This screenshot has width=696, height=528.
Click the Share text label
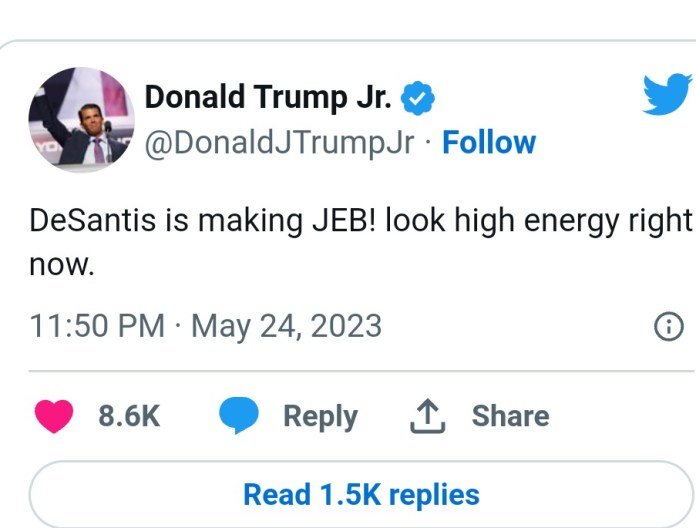[510, 416]
